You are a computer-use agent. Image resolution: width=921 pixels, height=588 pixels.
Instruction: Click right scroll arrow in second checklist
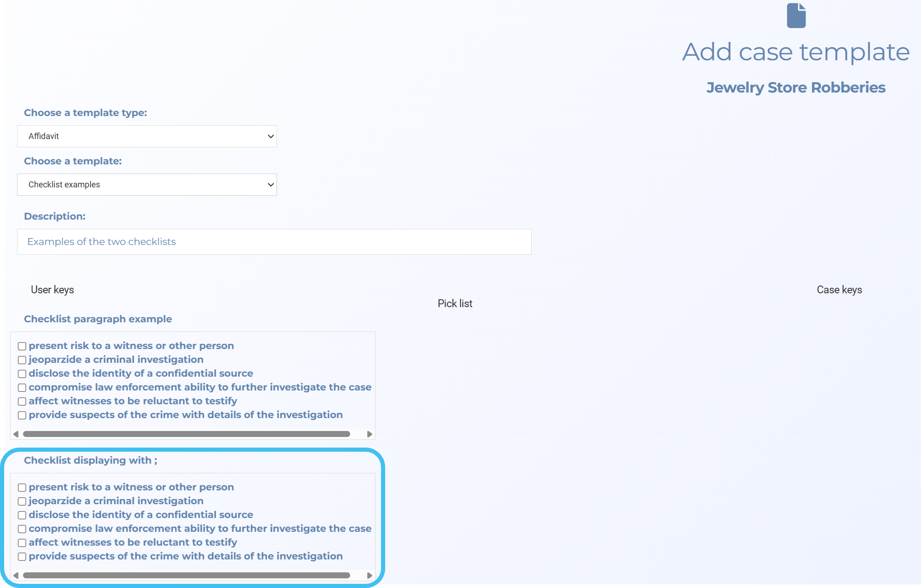point(369,576)
